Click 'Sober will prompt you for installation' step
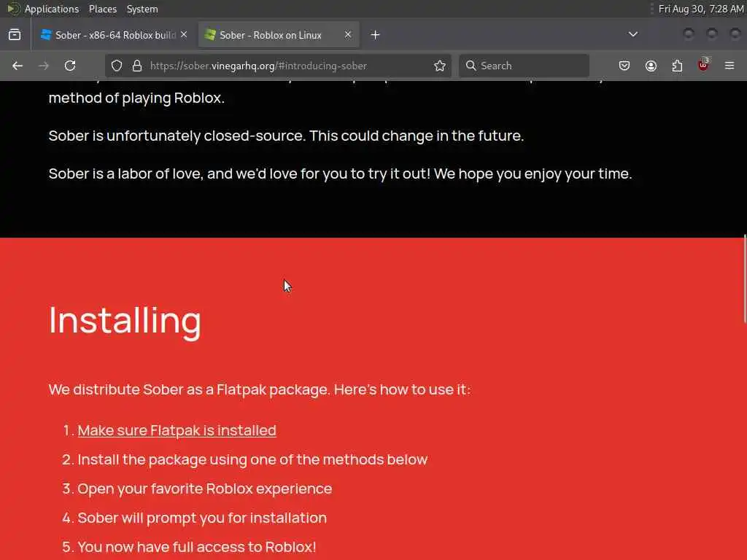This screenshot has width=747, height=560. [x=202, y=518]
